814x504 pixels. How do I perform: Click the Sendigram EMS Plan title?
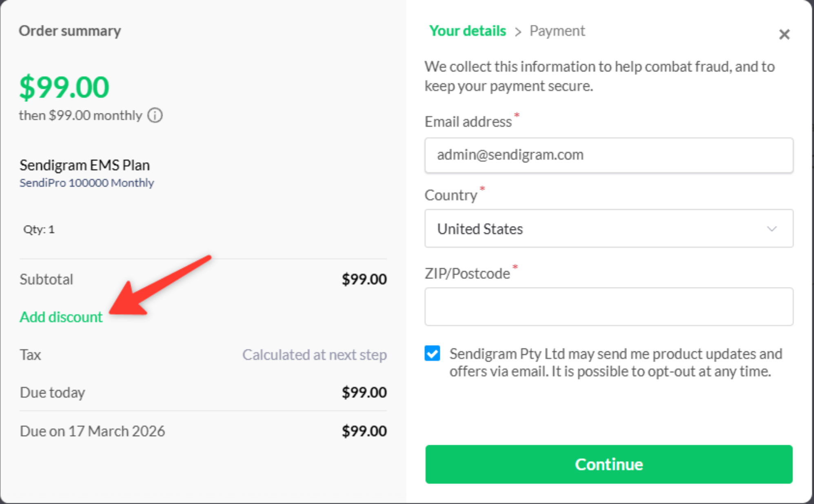pos(85,165)
